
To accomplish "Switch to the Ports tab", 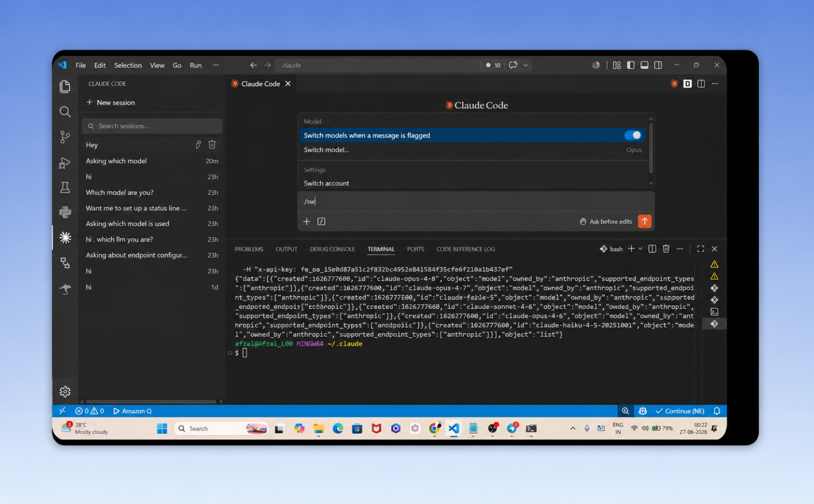I will coord(415,249).
